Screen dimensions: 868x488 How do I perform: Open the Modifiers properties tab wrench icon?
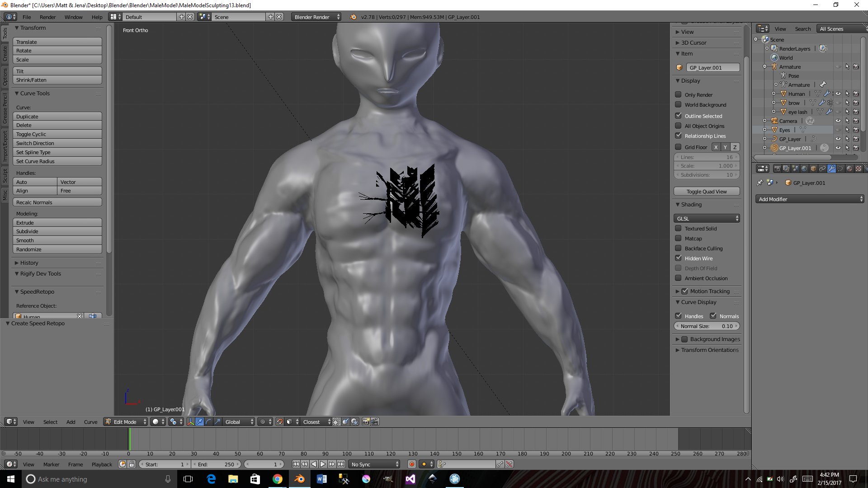pyautogui.click(x=831, y=169)
